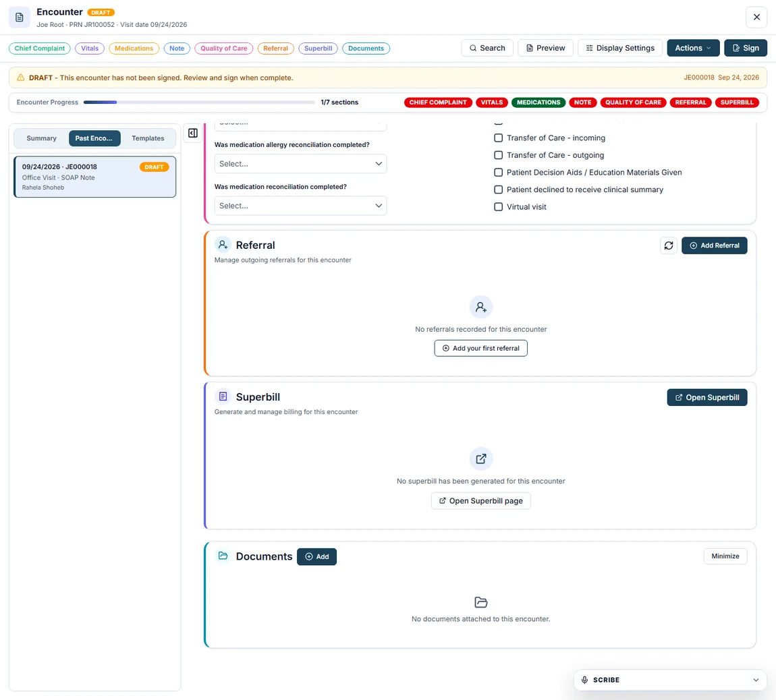The height and width of the screenshot is (700, 776).
Task: Close the encounter with the X button
Action: tap(756, 18)
